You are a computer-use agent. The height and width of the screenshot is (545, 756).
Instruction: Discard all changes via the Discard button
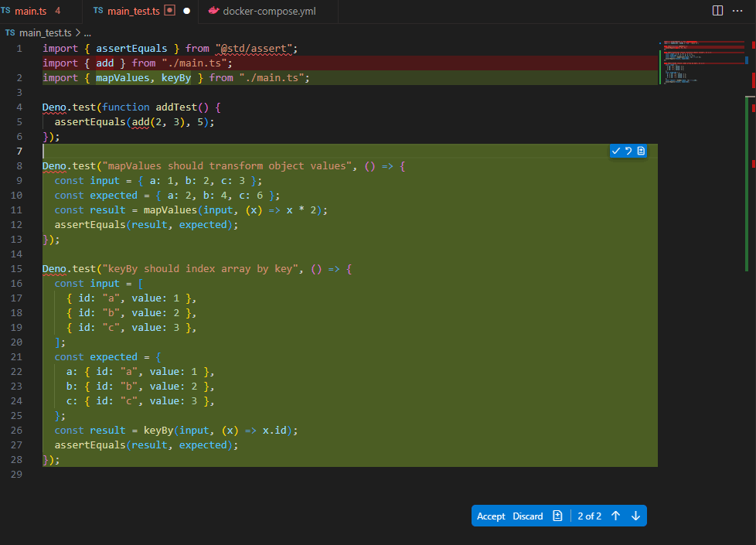[x=527, y=516]
